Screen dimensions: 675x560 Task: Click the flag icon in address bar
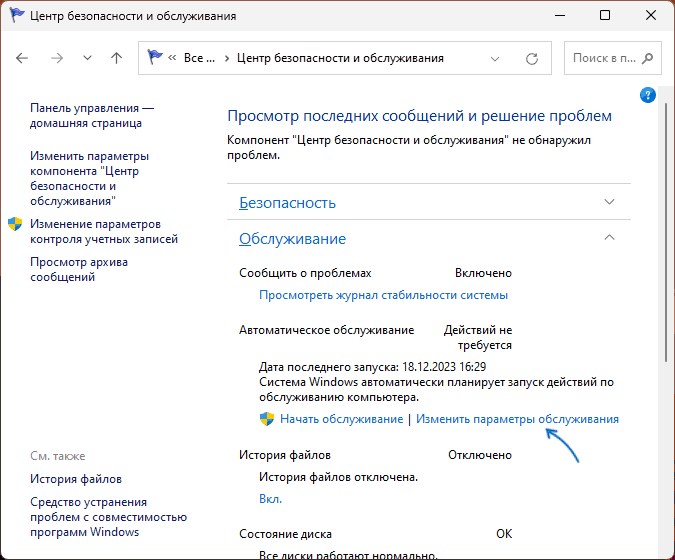155,57
